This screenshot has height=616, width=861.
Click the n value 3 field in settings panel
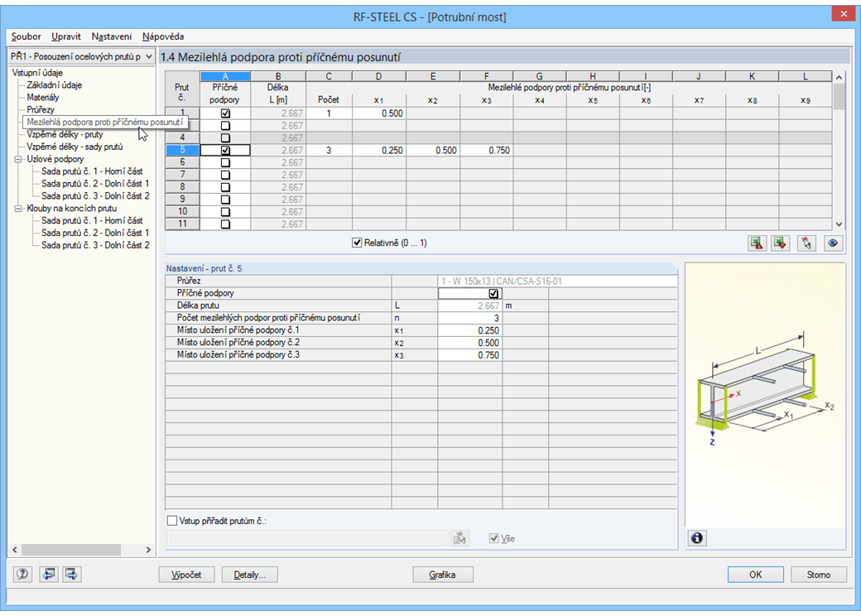click(x=470, y=318)
